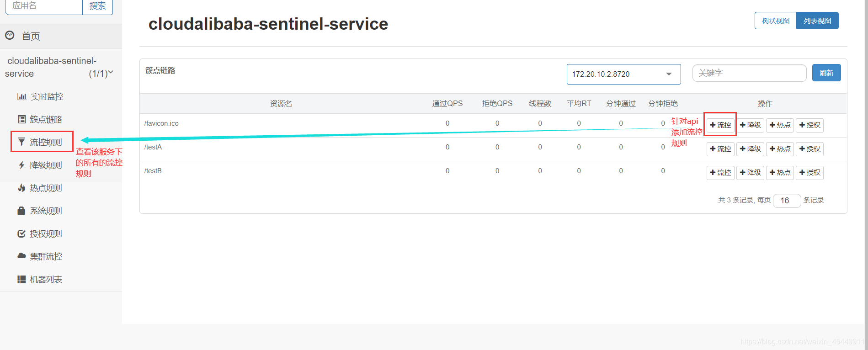Open the 授权规则 sidebar item
The width and height of the screenshot is (868, 350).
[46, 233]
